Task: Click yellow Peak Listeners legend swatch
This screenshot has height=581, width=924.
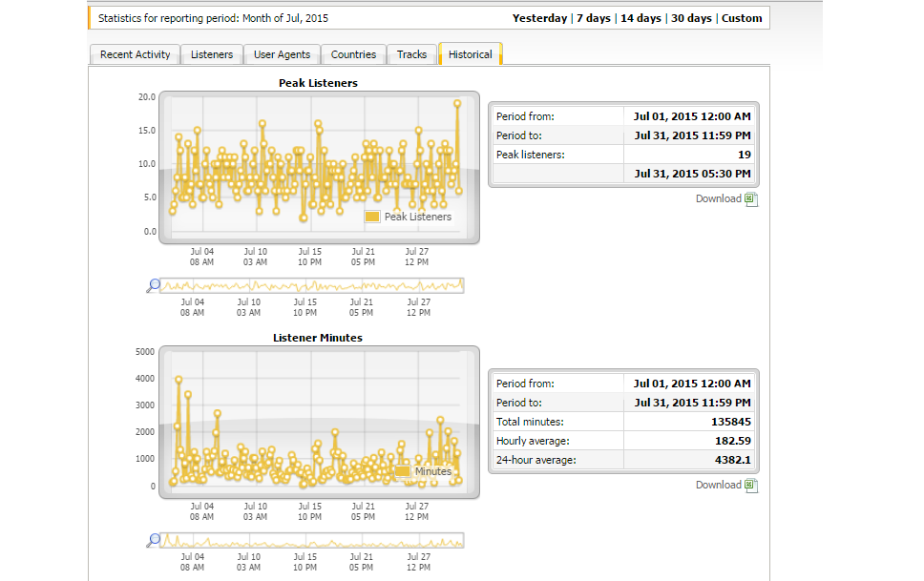Action: click(372, 217)
